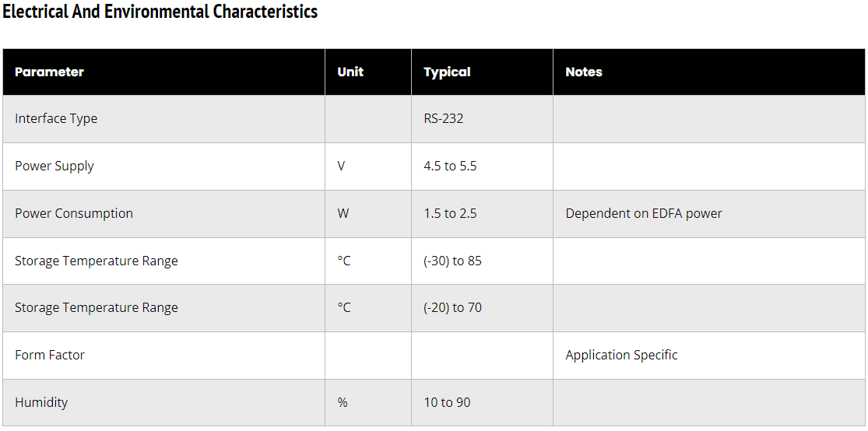
Task: Click the 1.5 to 2.5 value
Action: pos(450,213)
